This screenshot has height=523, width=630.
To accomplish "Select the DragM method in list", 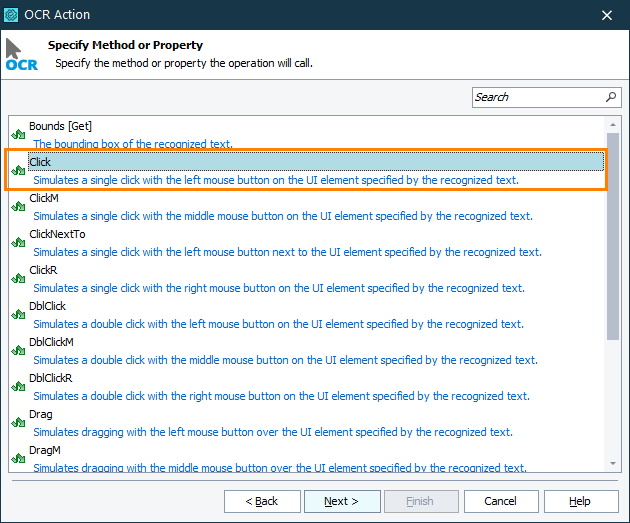I will coord(45,450).
